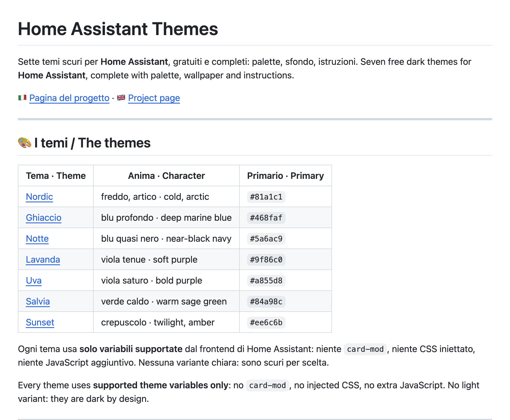The image size is (510, 420).
Task: Click the #5a6ac9 color code
Action: (x=266, y=239)
